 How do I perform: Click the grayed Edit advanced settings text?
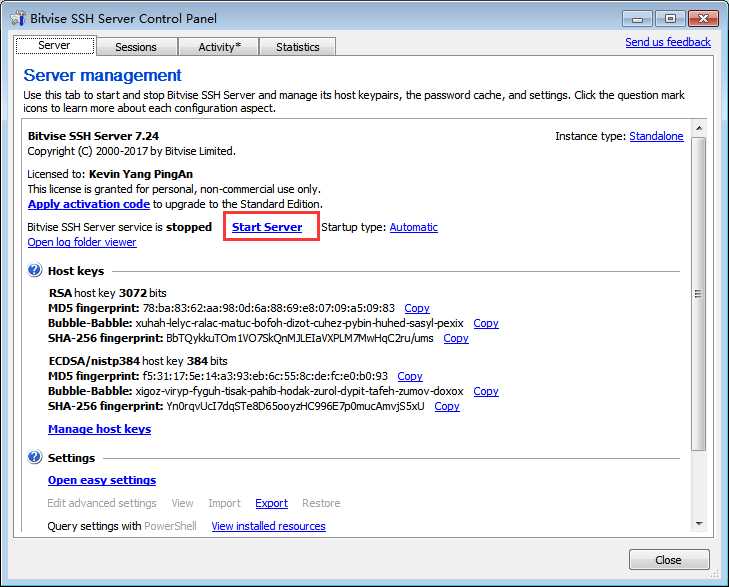(102, 503)
